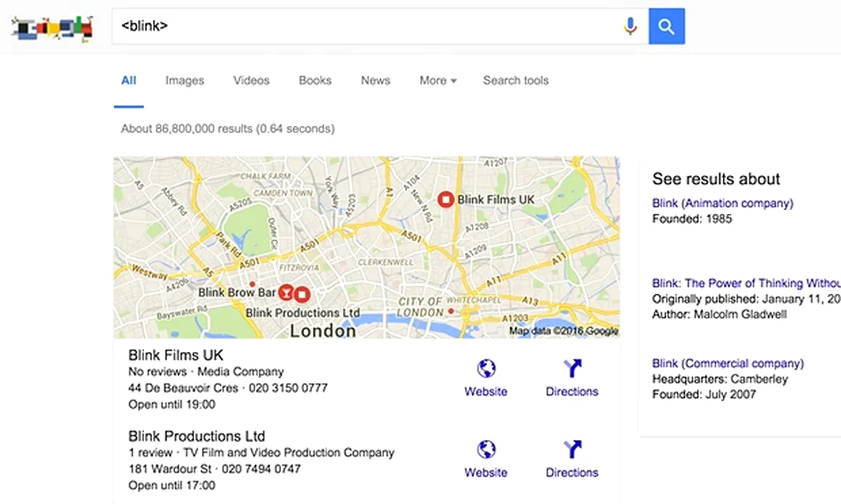Viewport: 841px width, 504px height.
Task: Click the Blink Brow Bar map pin
Action: [287, 292]
